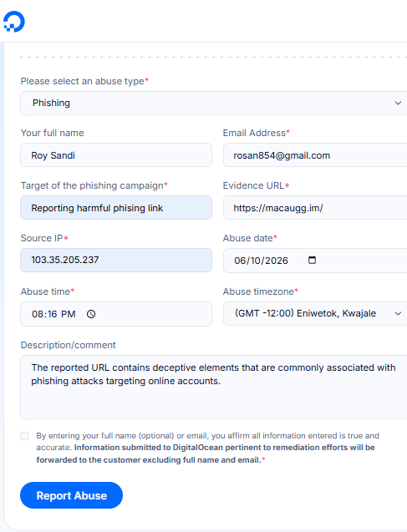Screen dimensions: 407x532
Task: Open the calendar picker in Abuse date
Action: coord(312,260)
